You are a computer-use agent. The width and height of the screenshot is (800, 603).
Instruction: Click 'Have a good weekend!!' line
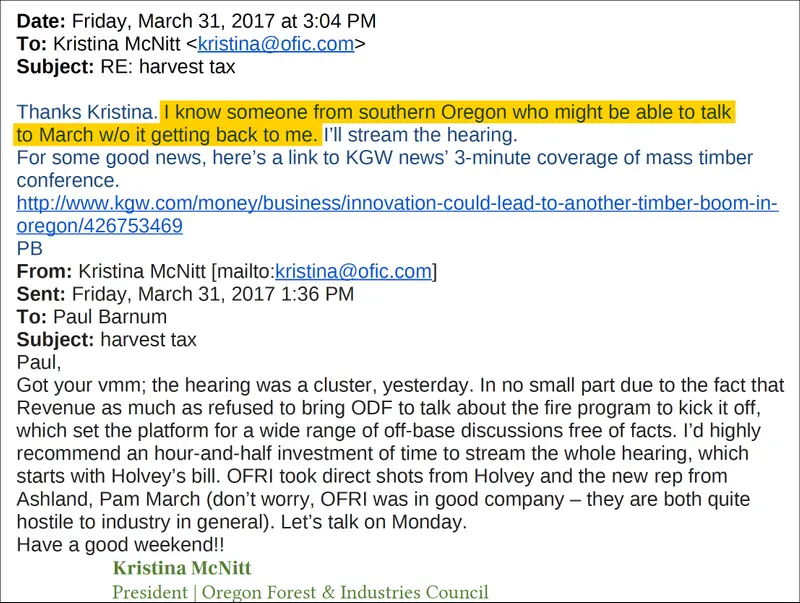(x=120, y=545)
